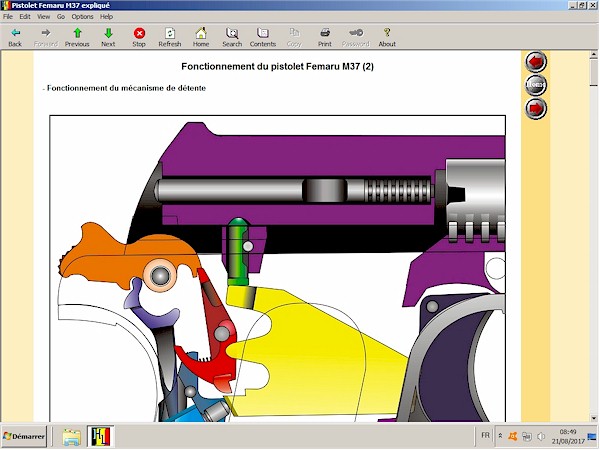Click the round red left-arrow page button
The width and height of the screenshot is (600, 450).
click(536, 62)
